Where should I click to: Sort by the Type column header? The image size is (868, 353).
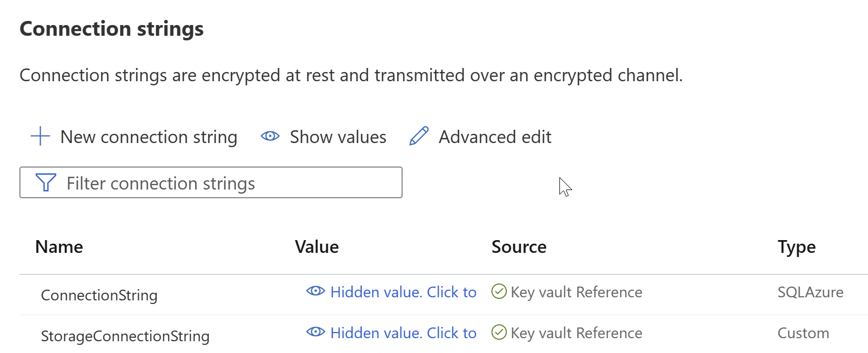[796, 248]
